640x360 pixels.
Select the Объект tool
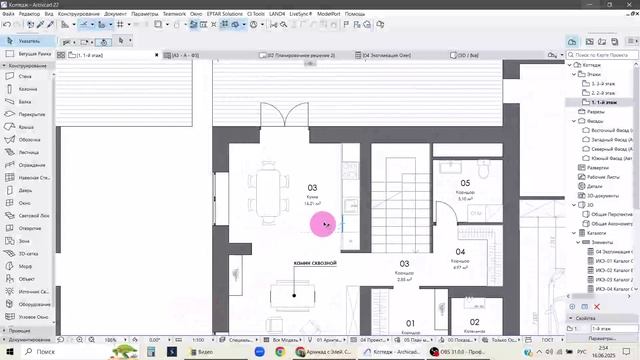pyautogui.click(x=27, y=279)
